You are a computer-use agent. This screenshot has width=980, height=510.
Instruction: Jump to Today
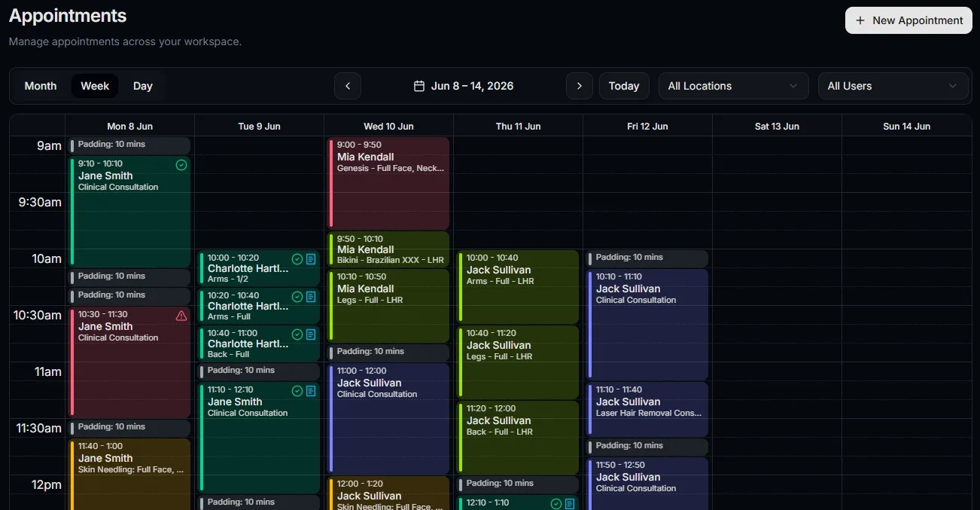tap(624, 86)
